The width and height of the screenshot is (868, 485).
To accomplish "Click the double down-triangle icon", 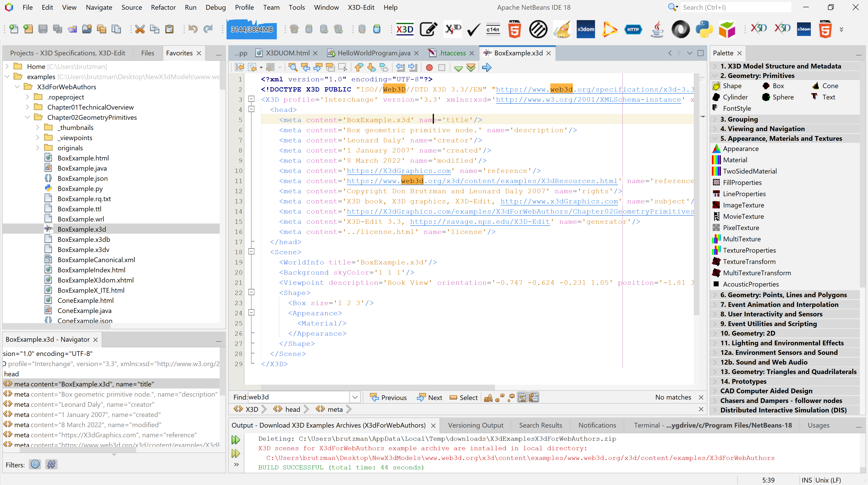I will (471, 68).
